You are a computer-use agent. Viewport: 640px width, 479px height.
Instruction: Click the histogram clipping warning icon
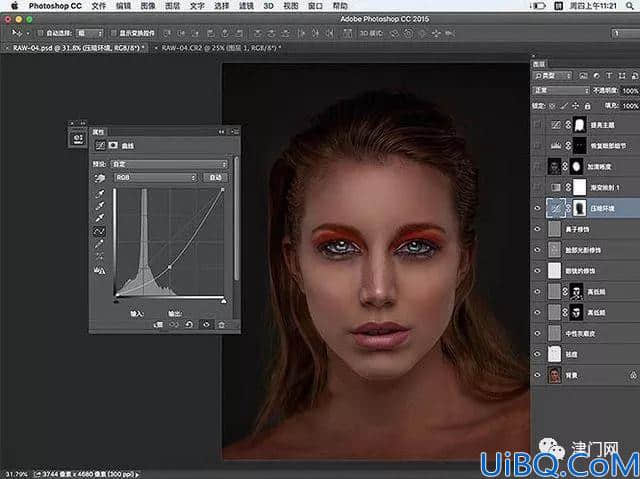(x=100, y=270)
